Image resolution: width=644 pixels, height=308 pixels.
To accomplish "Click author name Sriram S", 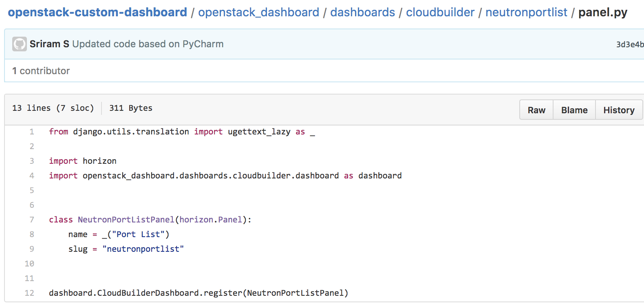I will point(49,44).
